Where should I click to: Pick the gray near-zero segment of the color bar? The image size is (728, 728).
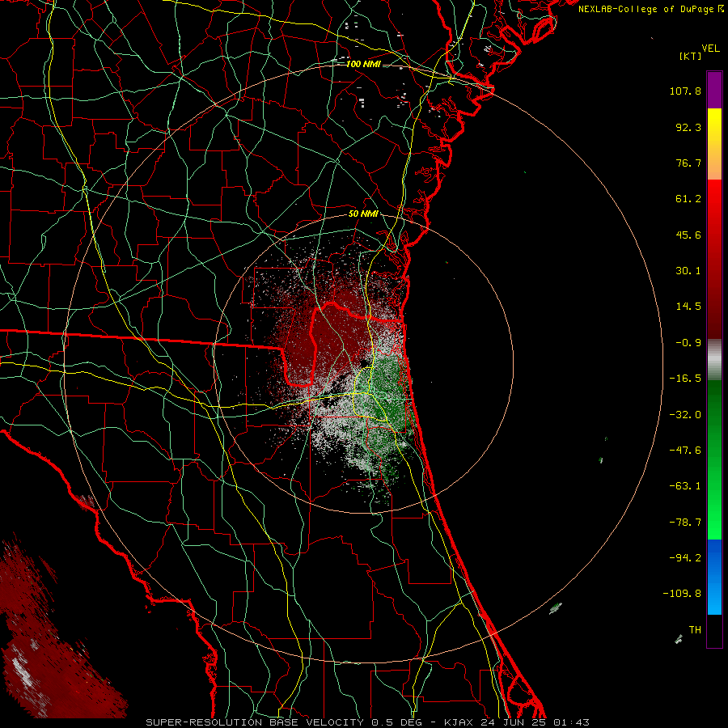pyautogui.click(x=714, y=360)
